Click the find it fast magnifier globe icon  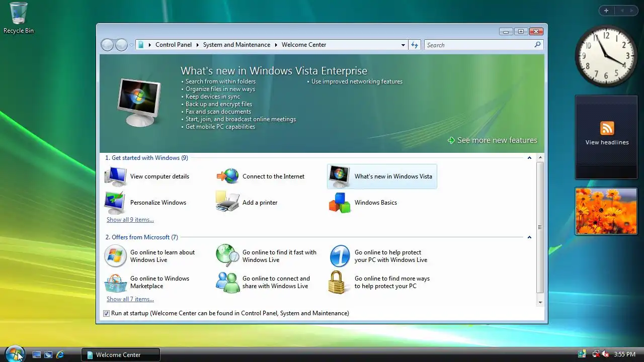(x=228, y=256)
